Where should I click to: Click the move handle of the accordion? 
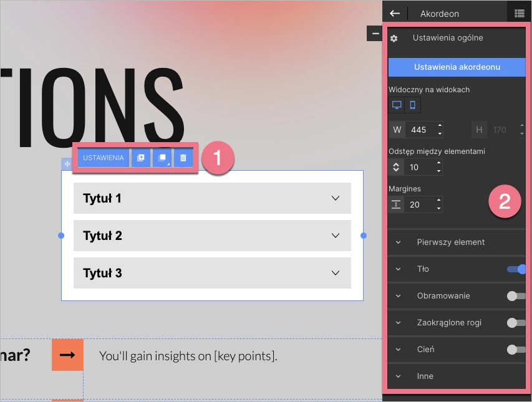(x=67, y=164)
